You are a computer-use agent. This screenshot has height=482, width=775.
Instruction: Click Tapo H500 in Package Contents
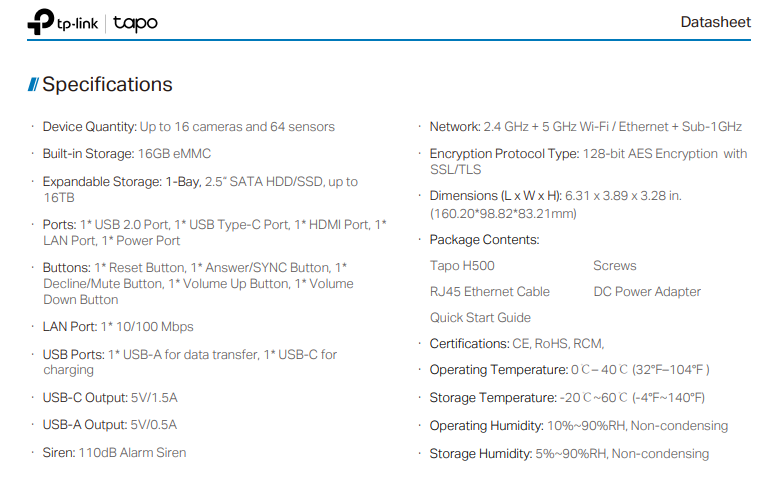[x=461, y=266]
